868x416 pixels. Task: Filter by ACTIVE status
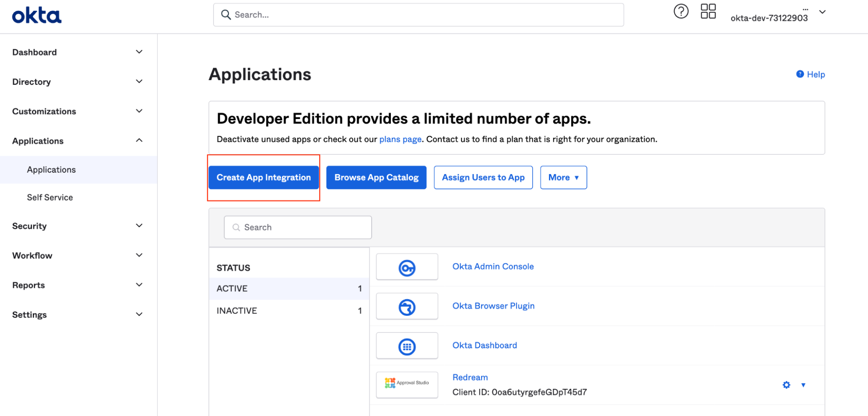point(289,289)
